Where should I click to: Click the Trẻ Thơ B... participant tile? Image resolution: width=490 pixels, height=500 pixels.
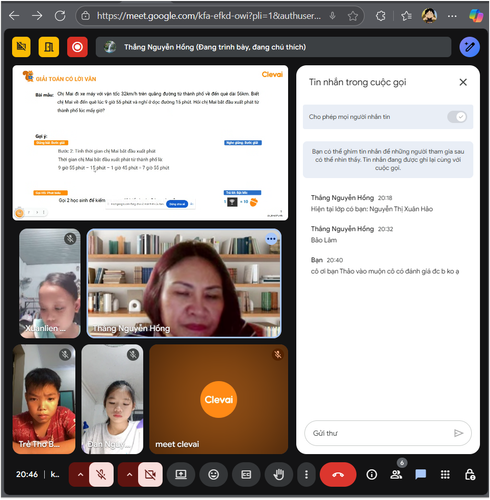point(44,399)
